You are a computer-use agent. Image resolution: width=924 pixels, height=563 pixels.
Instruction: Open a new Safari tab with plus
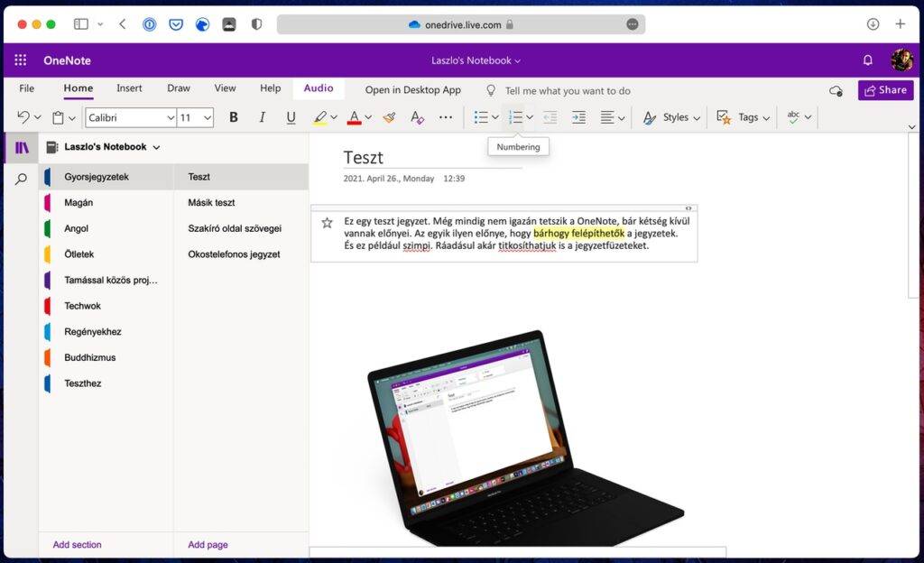tap(900, 24)
